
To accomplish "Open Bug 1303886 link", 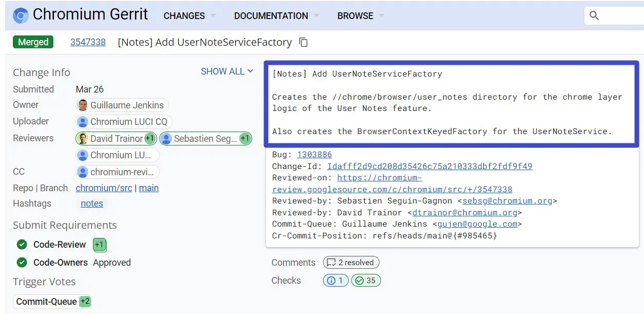I will 314,155.
